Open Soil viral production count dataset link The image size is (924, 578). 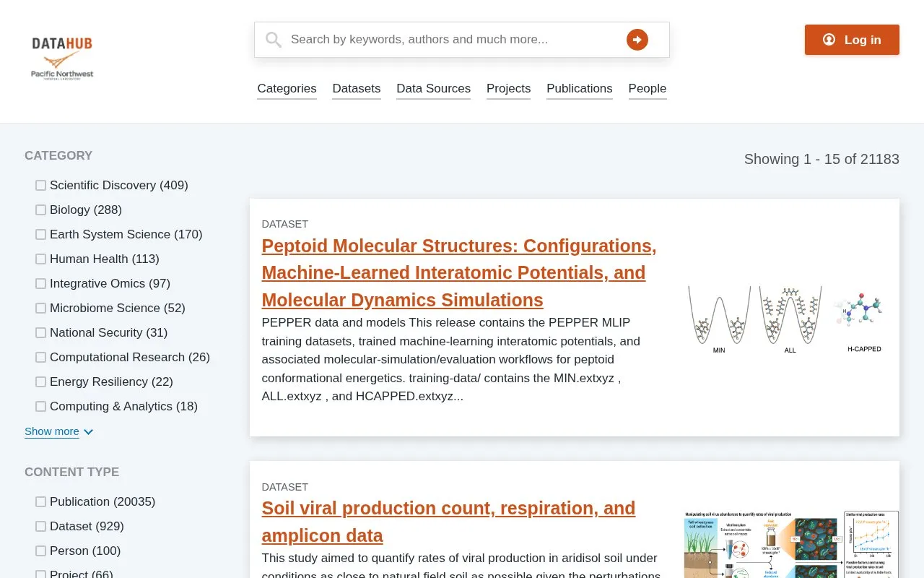[x=448, y=522]
